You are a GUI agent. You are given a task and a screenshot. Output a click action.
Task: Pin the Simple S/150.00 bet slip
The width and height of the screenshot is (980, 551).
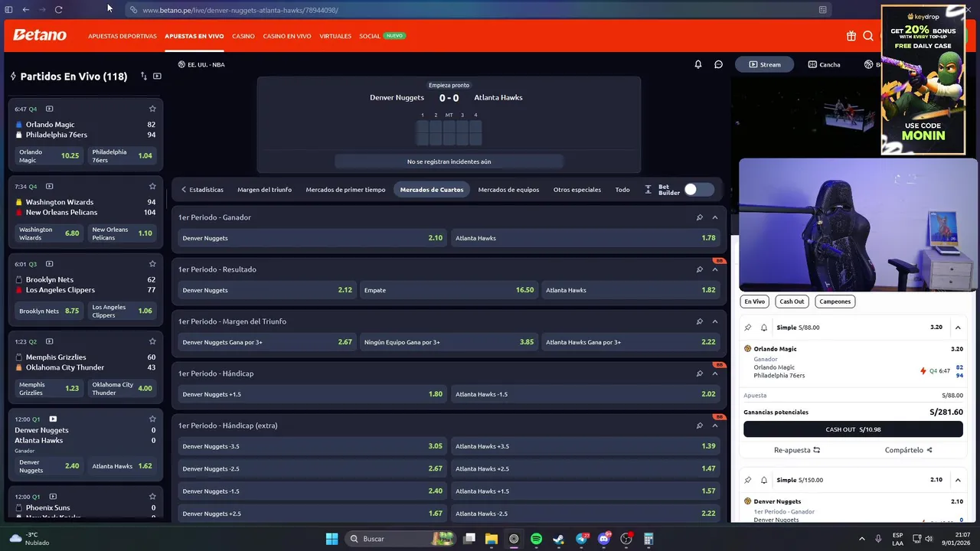click(x=748, y=480)
